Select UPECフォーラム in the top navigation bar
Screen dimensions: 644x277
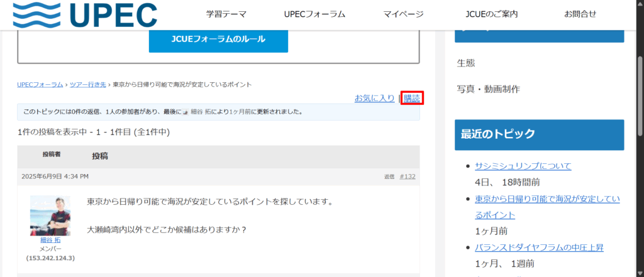click(315, 14)
